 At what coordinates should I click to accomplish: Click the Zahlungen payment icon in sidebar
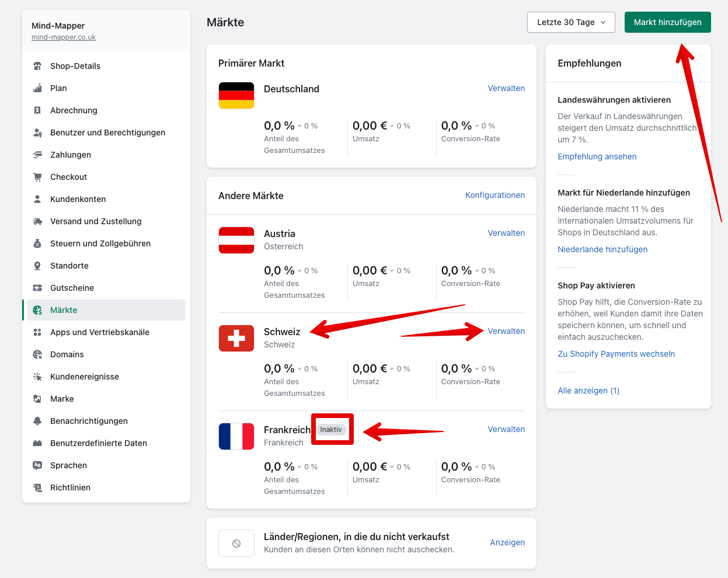pos(37,155)
